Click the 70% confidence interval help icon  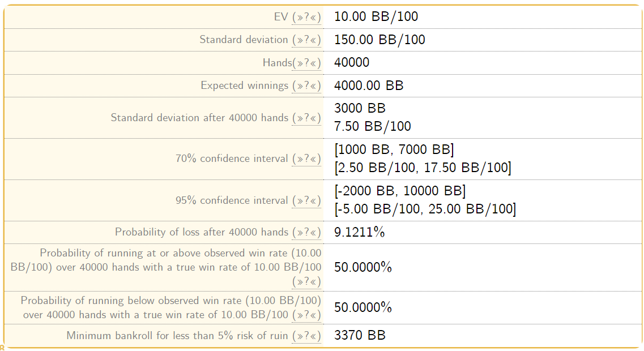[306, 159]
